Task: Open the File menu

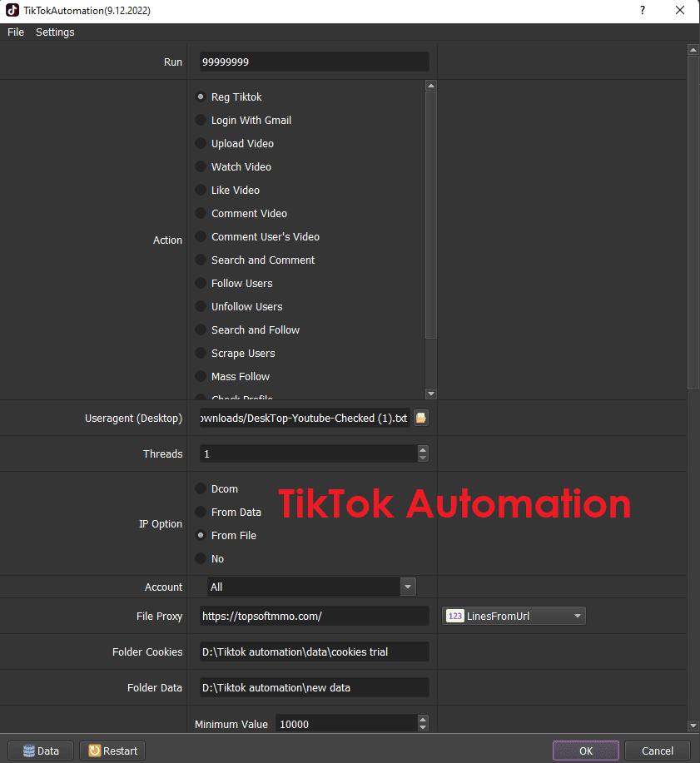Action: [x=16, y=32]
